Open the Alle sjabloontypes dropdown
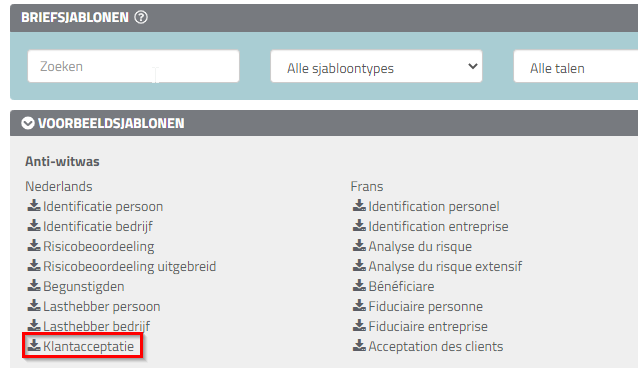This screenshot has width=638, height=368. click(x=376, y=66)
